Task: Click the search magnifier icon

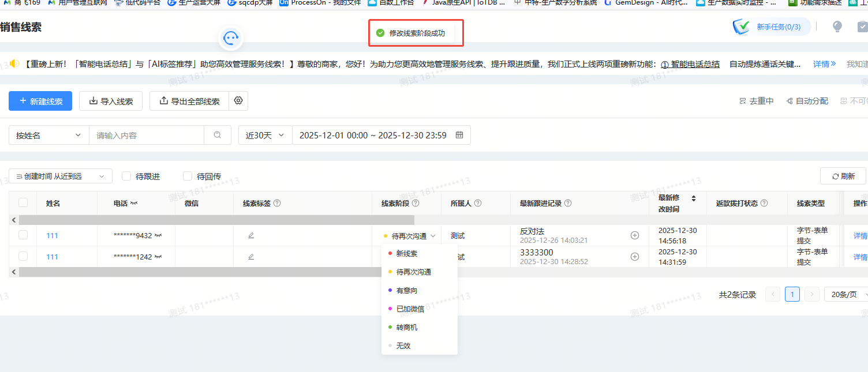Action: [218, 135]
